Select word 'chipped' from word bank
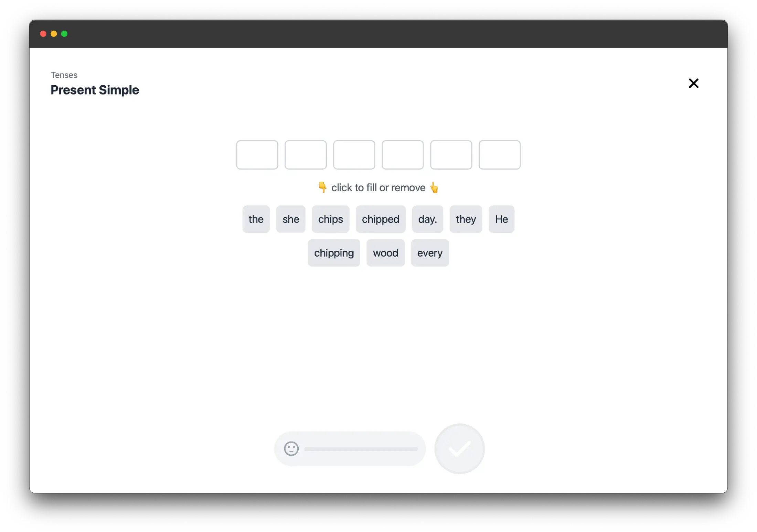The width and height of the screenshot is (757, 532). (380, 219)
